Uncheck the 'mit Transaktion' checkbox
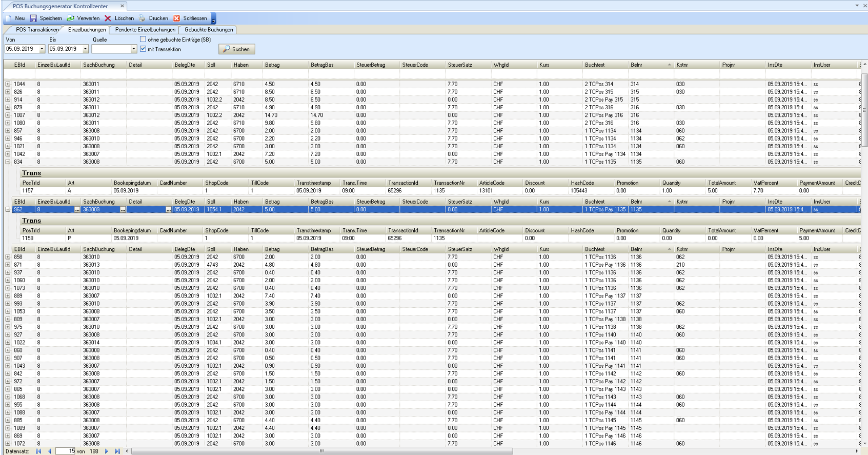Screen dimensions: 868x455 [143, 49]
